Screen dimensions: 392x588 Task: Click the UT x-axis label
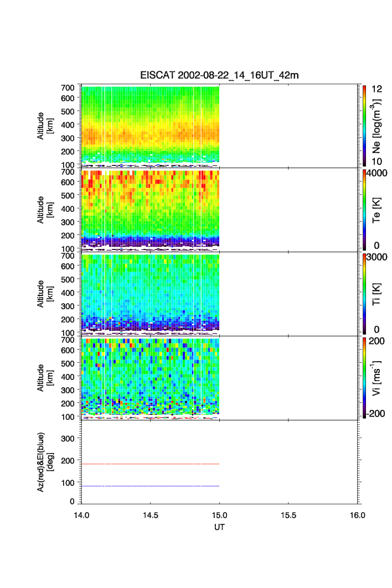pos(219,527)
